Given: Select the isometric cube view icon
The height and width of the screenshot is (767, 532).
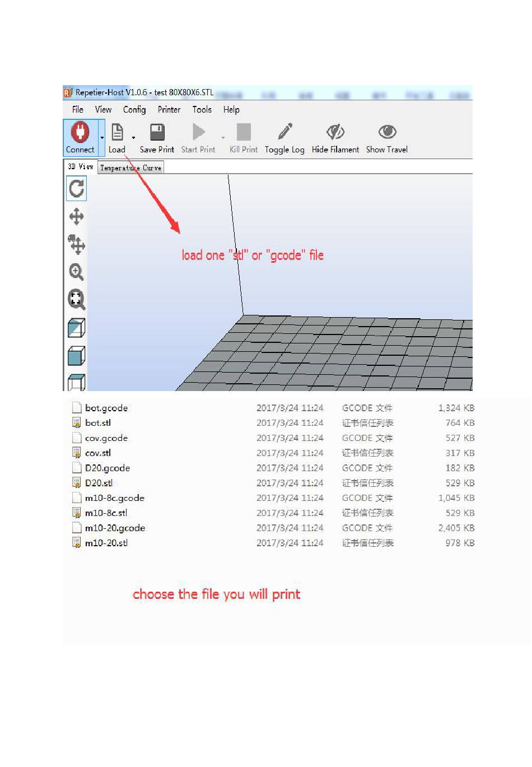Looking at the screenshot, I should (x=76, y=328).
